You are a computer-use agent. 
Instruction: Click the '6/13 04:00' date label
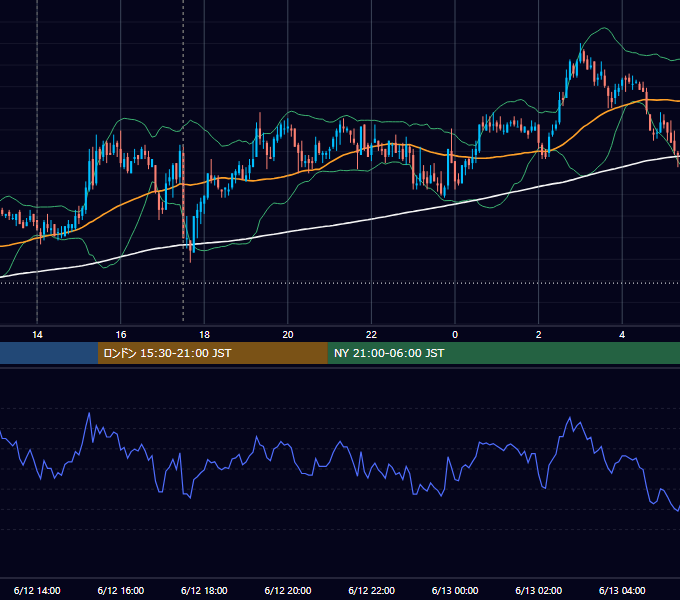point(622,590)
